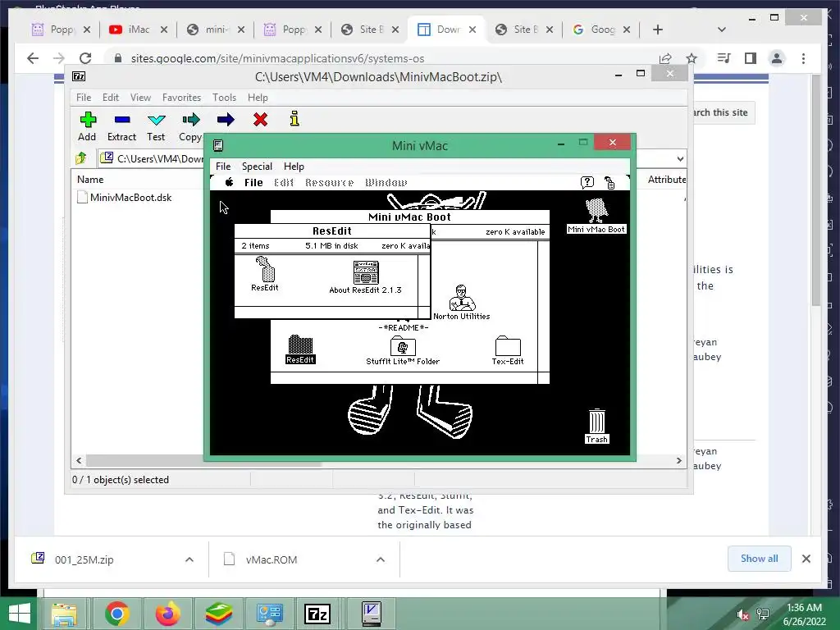Sort by Name column in 7-Zip

point(90,180)
